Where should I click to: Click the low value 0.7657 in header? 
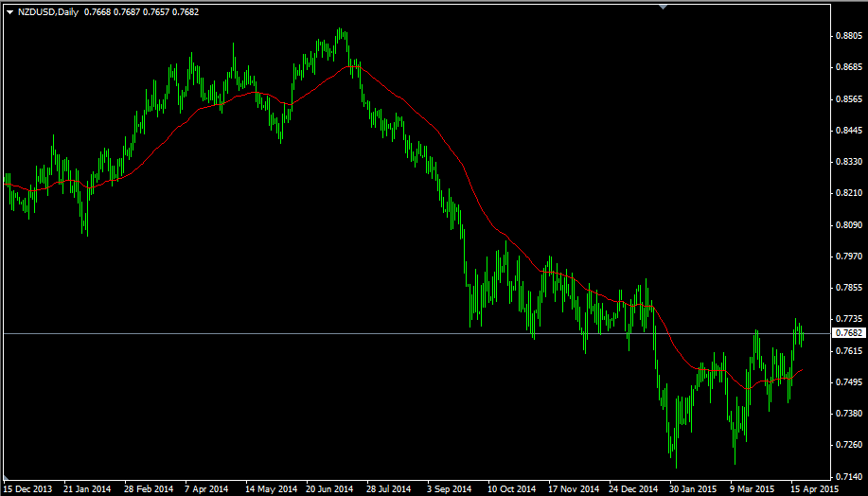point(156,12)
